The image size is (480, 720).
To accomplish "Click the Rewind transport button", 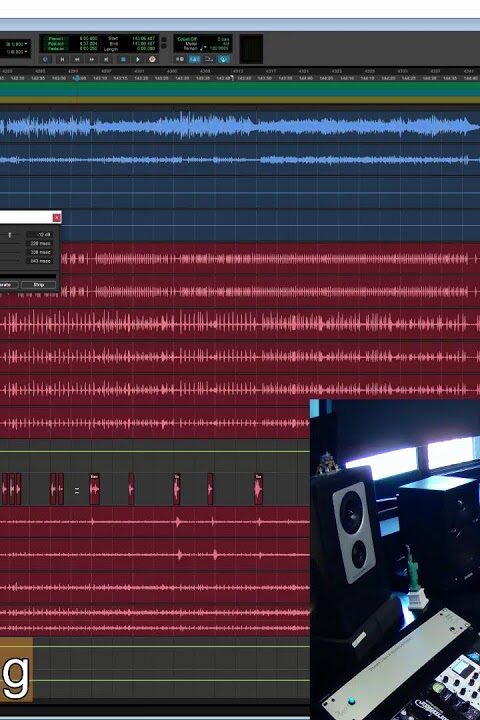I will pos(77,59).
